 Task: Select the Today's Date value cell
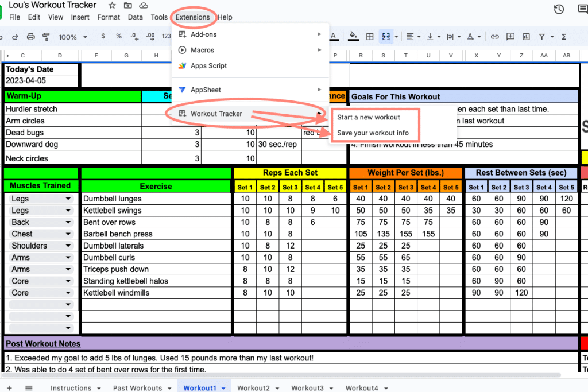click(41, 80)
